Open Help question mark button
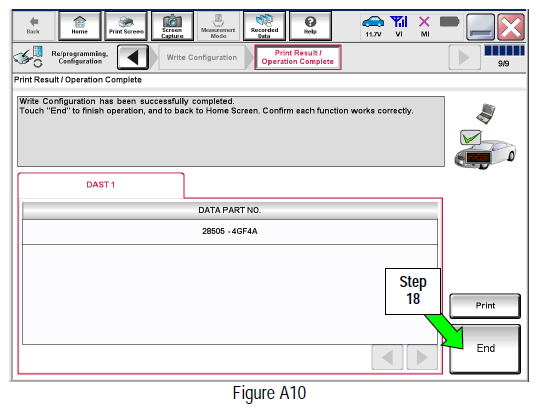This screenshot has width=538, height=413. (310, 26)
